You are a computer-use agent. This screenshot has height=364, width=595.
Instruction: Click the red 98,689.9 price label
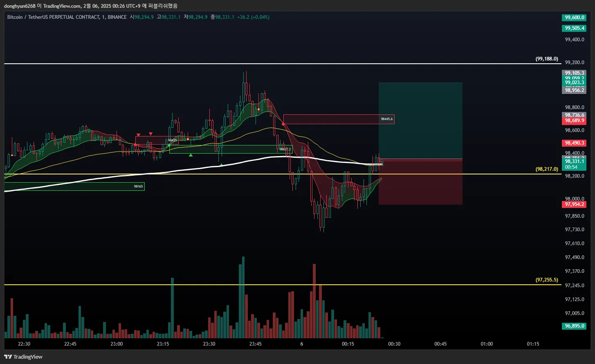[x=574, y=121]
